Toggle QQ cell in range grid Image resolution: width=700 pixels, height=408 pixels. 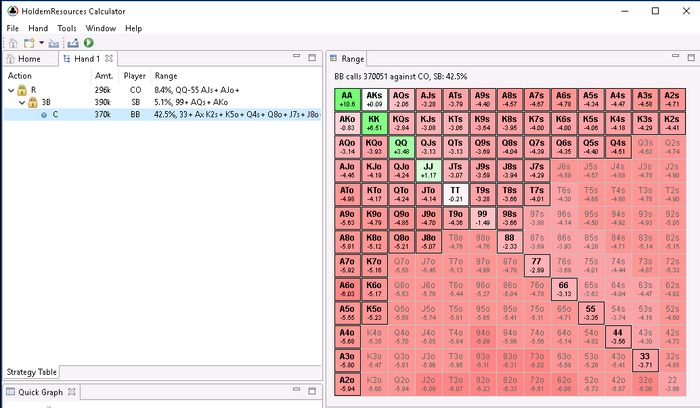coord(401,146)
